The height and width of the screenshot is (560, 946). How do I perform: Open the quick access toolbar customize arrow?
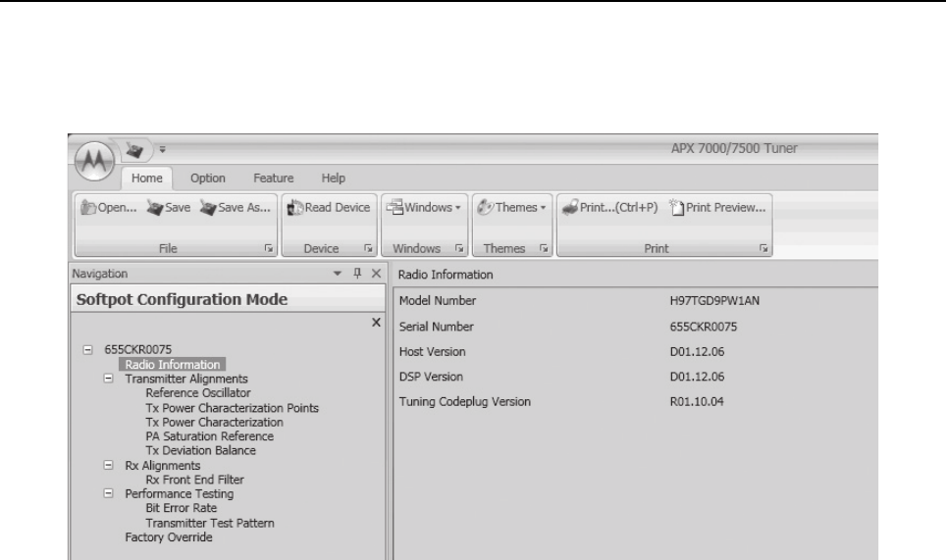click(162, 149)
